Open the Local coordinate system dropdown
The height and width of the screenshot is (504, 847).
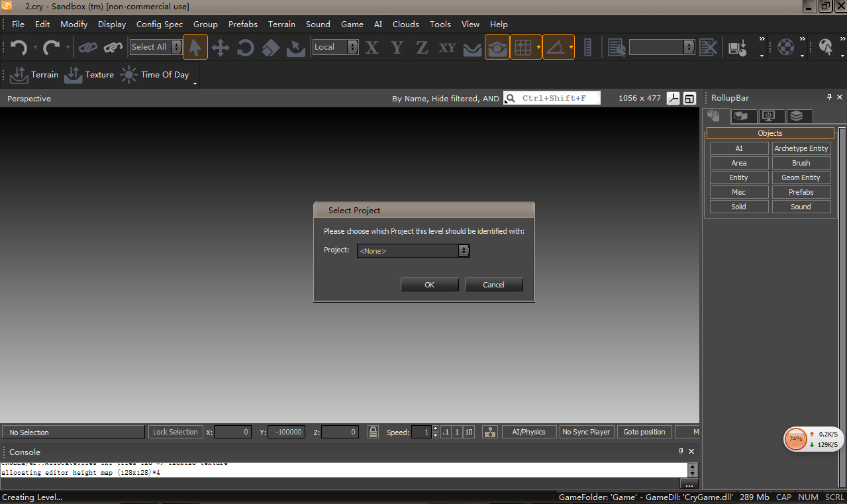pos(336,47)
